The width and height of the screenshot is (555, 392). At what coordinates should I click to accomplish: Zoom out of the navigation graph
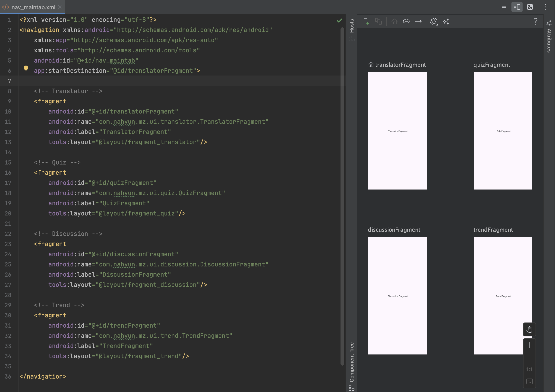(x=529, y=357)
